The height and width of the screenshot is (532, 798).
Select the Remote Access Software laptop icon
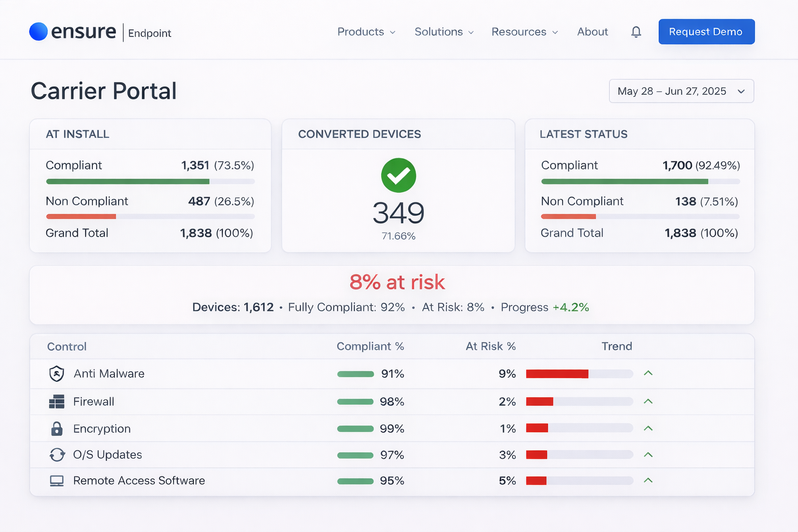[57, 481]
